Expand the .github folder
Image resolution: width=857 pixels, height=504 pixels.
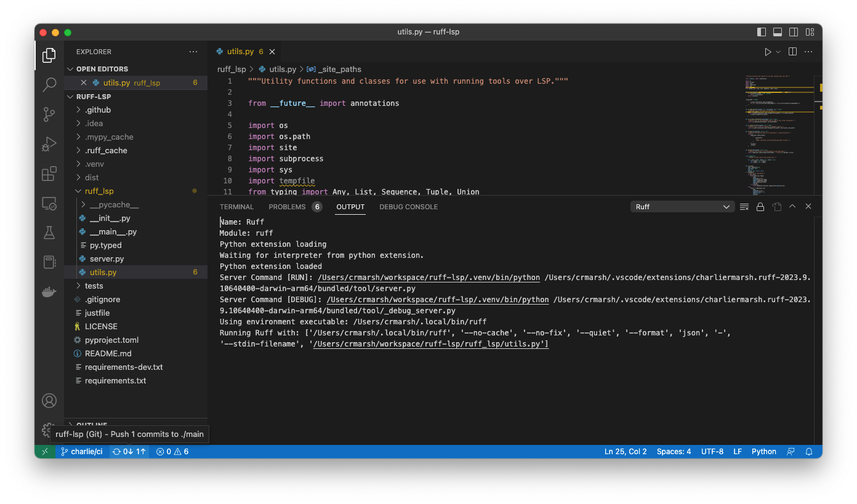(97, 110)
